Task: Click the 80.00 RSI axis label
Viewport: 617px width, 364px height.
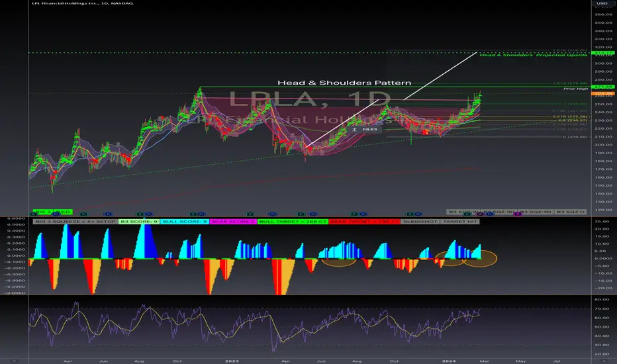Action: tap(602, 299)
